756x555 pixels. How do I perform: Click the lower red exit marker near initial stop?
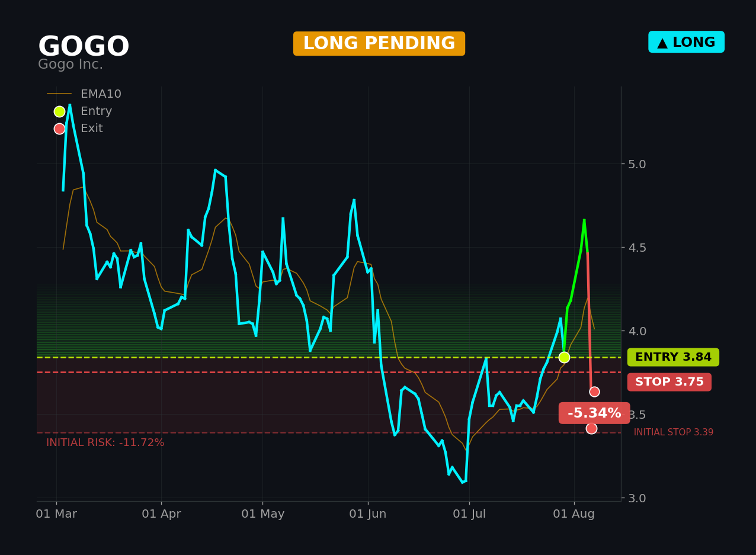tap(591, 428)
